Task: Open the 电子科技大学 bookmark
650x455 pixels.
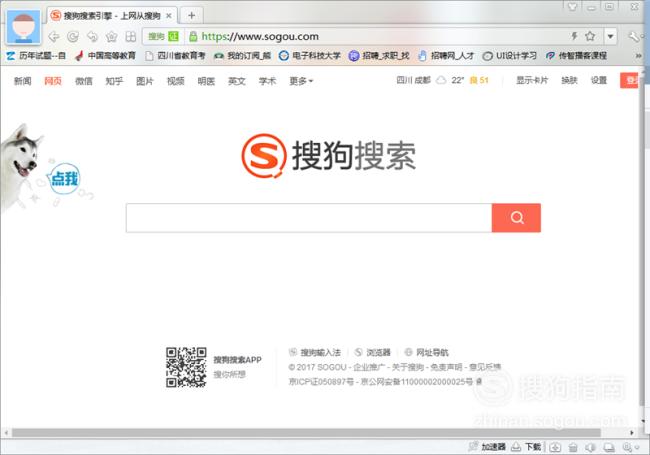Action: coord(310,56)
